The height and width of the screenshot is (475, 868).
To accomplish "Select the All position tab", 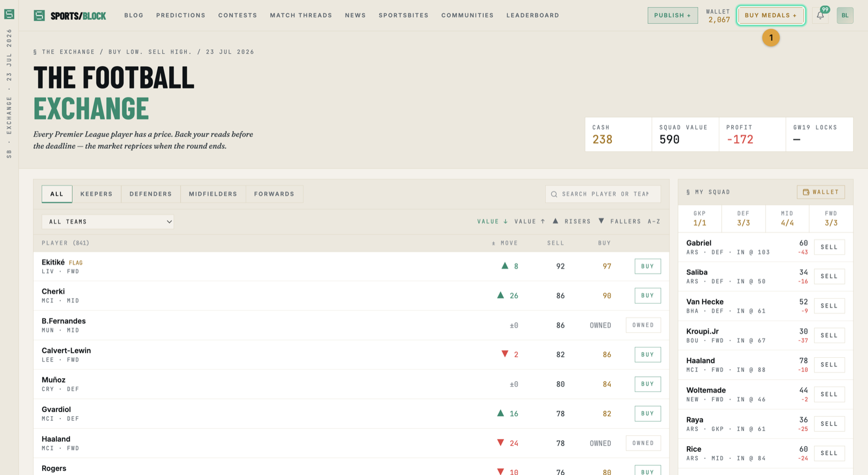I will point(57,194).
